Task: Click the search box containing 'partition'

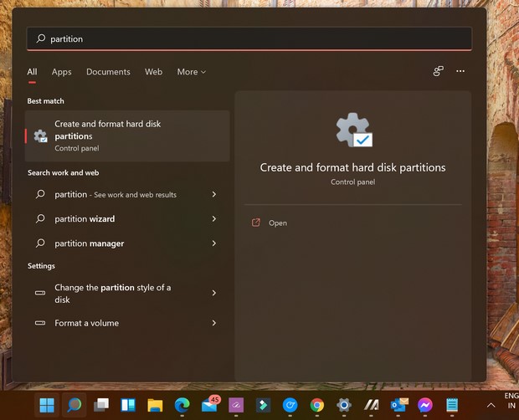Action: coord(251,39)
